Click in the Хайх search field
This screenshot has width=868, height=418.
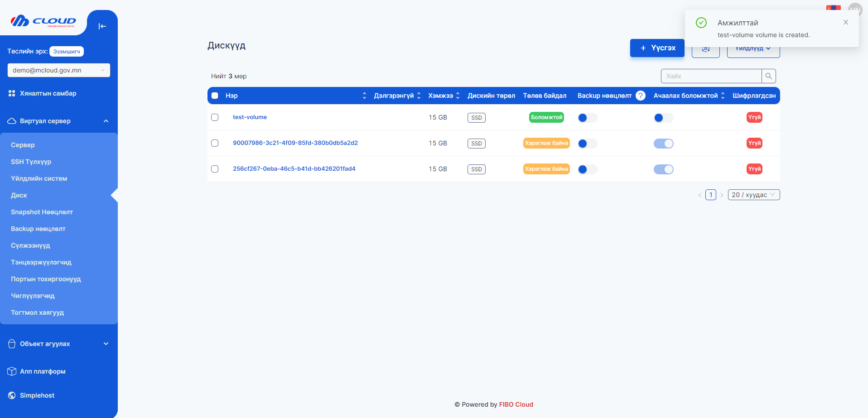711,76
